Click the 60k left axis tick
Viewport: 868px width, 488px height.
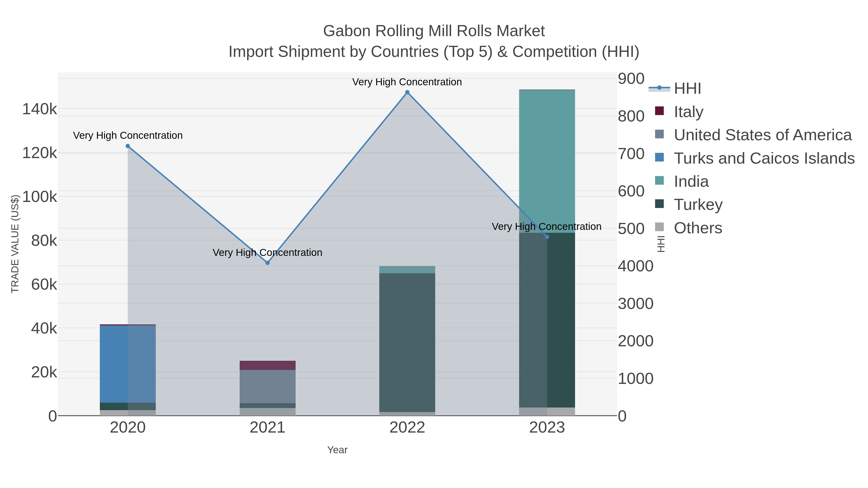click(44, 285)
